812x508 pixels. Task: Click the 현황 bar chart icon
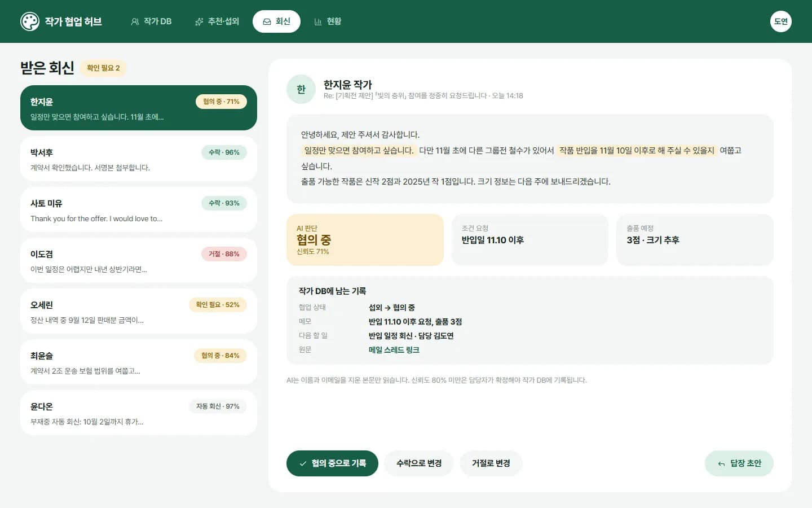(x=318, y=21)
